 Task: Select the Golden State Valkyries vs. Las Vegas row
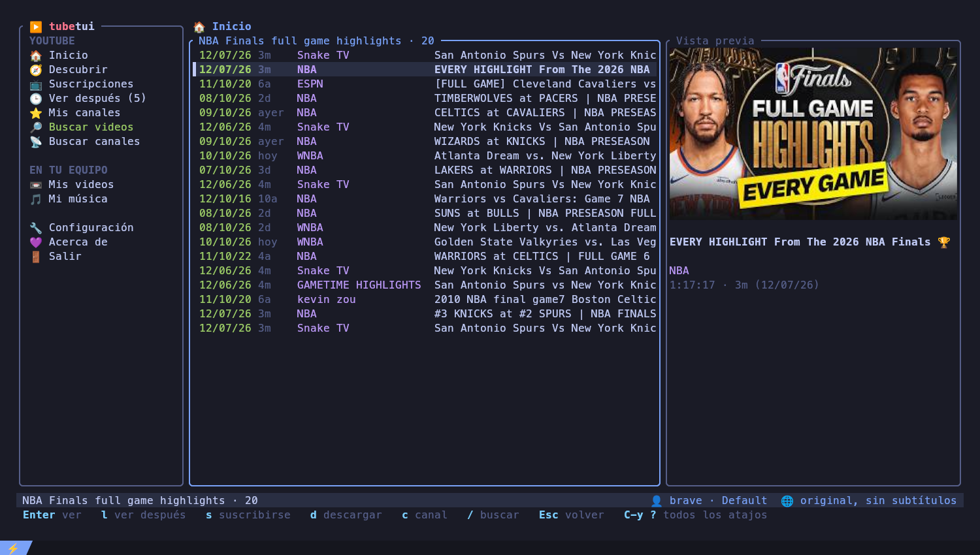(425, 242)
